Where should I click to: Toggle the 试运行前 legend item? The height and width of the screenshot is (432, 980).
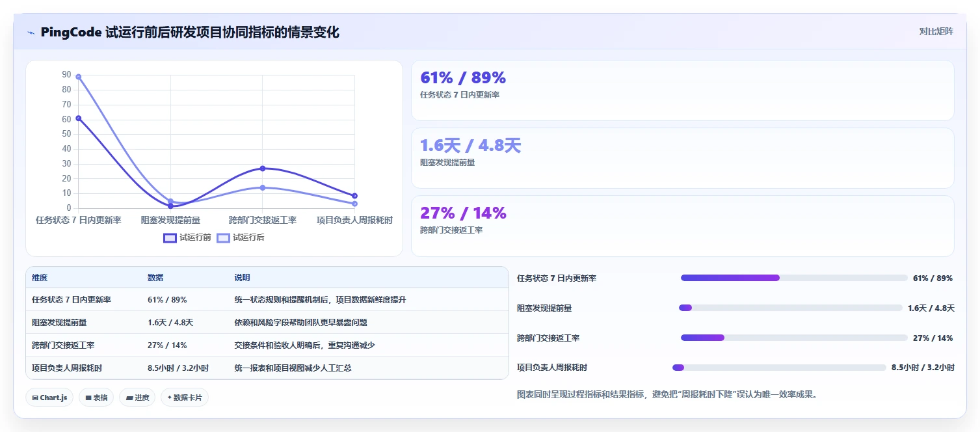(187, 237)
